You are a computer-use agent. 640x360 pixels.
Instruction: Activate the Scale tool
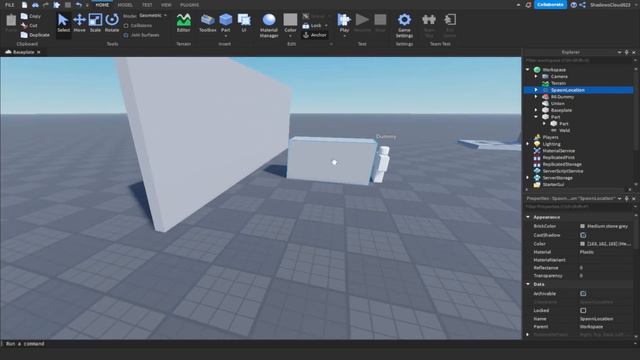point(95,22)
